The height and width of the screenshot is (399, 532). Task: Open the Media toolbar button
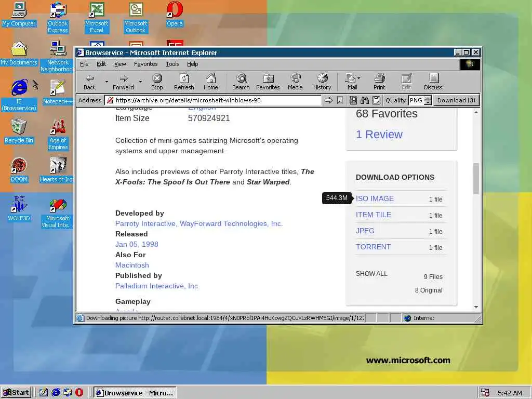click(295, 82)
